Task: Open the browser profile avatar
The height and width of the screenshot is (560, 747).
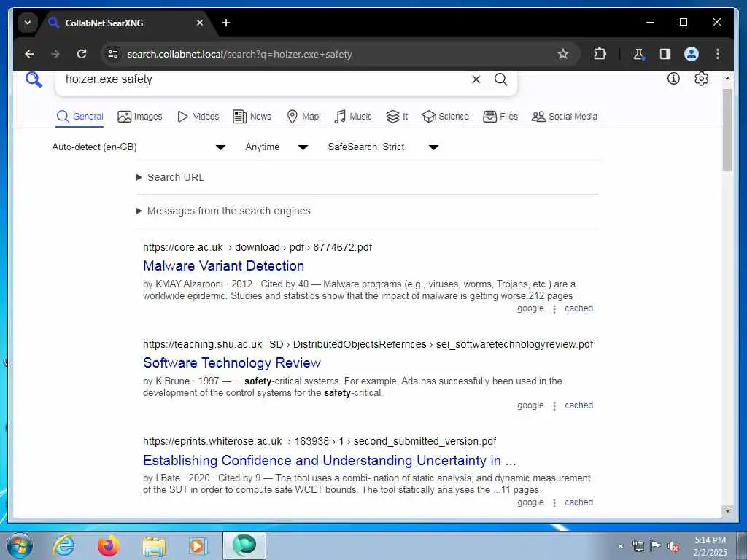Action: point(692,54)
